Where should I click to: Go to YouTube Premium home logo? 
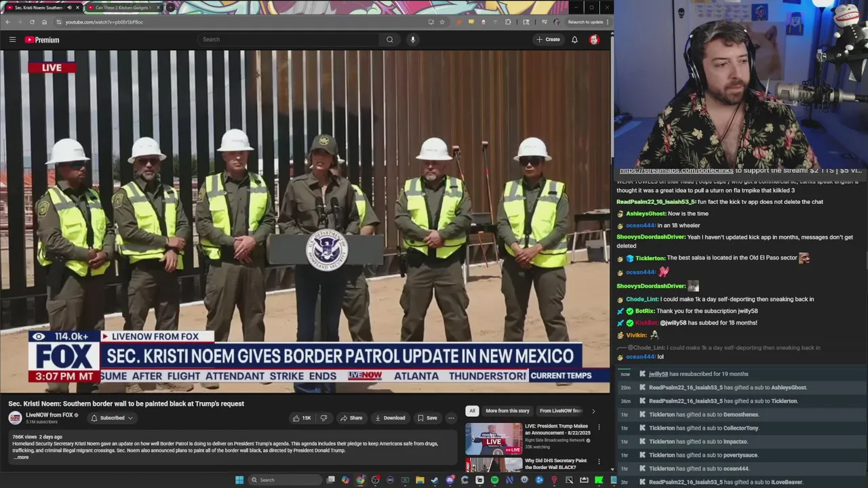point(42,39)
